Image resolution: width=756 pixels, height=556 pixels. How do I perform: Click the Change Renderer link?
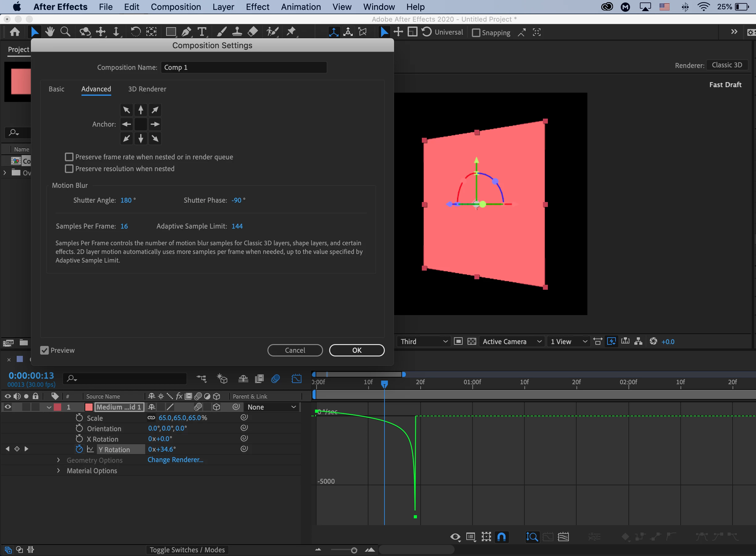[175, 460]
